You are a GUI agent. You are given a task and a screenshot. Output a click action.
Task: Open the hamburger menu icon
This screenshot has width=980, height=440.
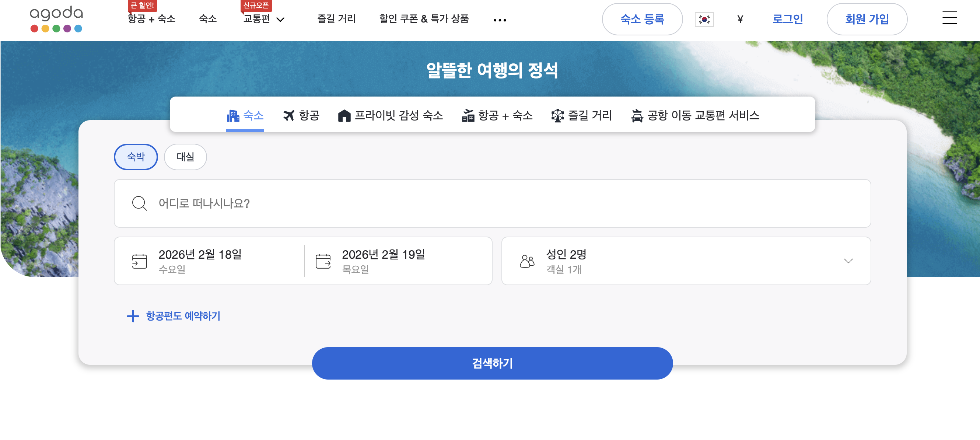(x=949, y=18)
